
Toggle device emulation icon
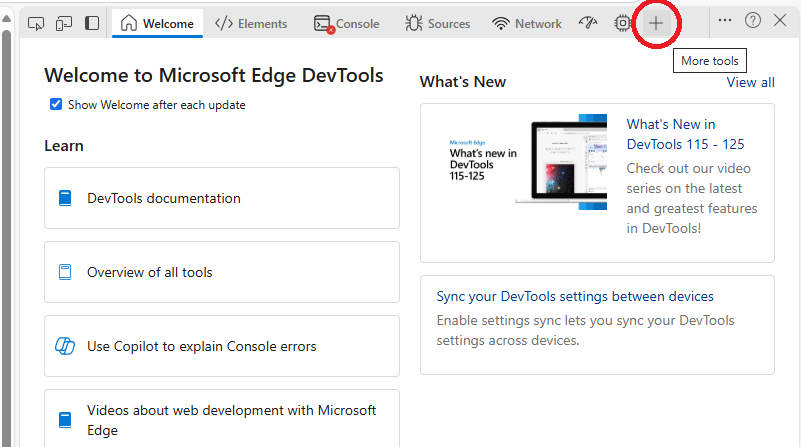64,23
